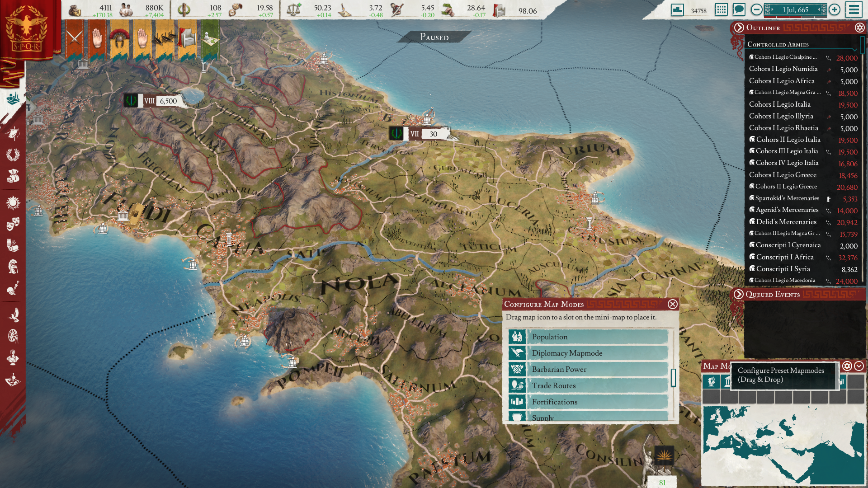Open the empty throne alert banner
868x488 pixels.
(187, 38)
